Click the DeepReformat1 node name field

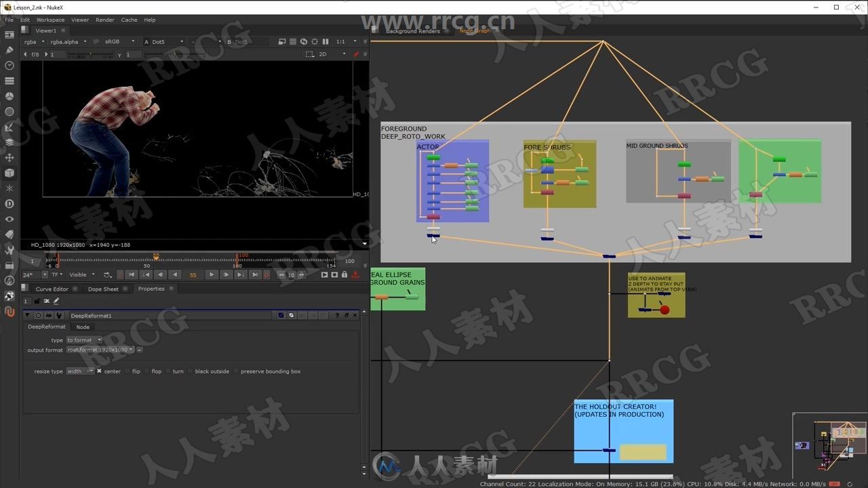point(170,315)
